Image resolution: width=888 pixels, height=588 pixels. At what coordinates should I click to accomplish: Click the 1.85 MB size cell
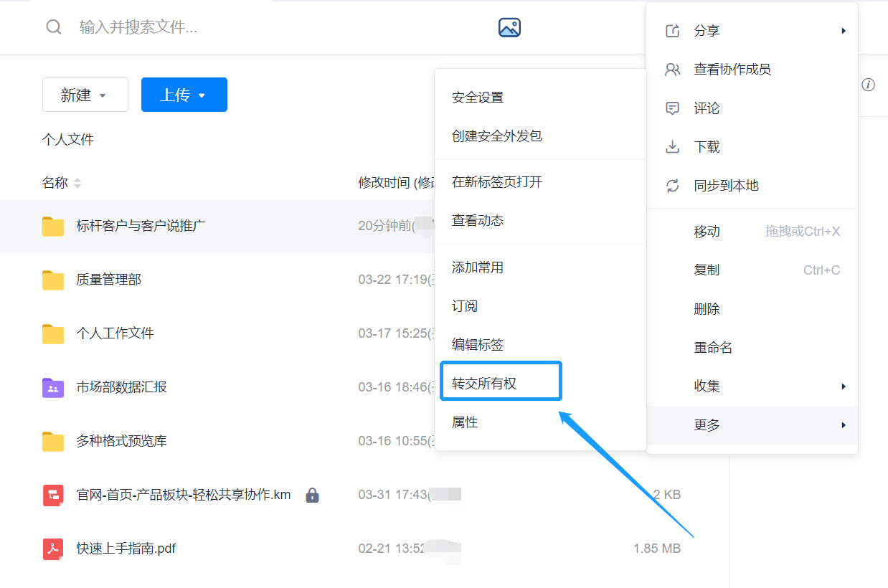(657, 549)
